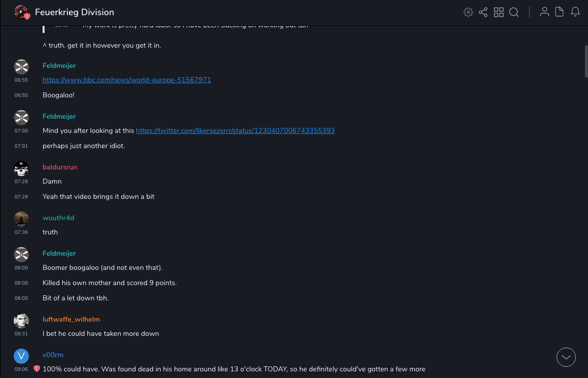Open channel settings gear icon
Viewport: 588px width, 378px height.
click(468, 12)
